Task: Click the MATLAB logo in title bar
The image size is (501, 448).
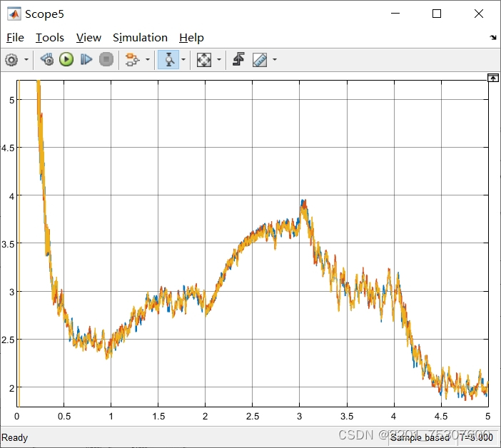Action: [x=14, y=14]
